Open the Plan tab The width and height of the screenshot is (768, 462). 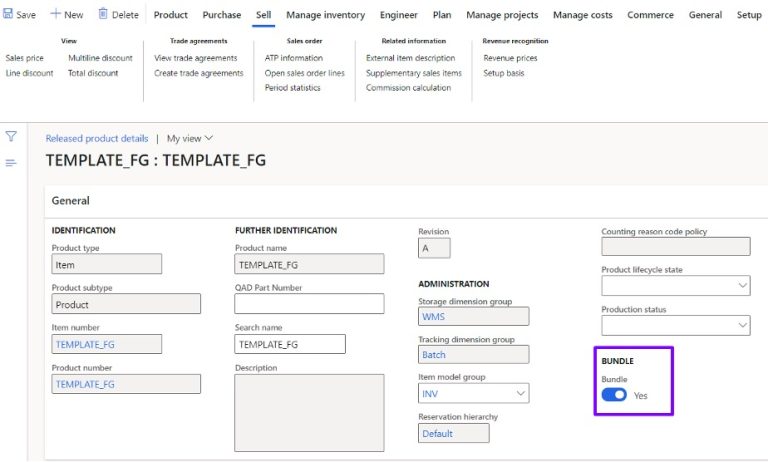(442, 15)
